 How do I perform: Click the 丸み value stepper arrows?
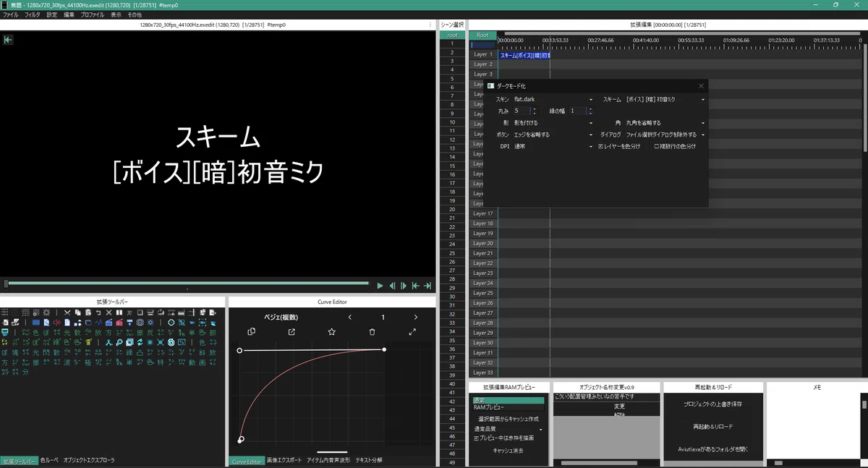click(x=535, y=111)
